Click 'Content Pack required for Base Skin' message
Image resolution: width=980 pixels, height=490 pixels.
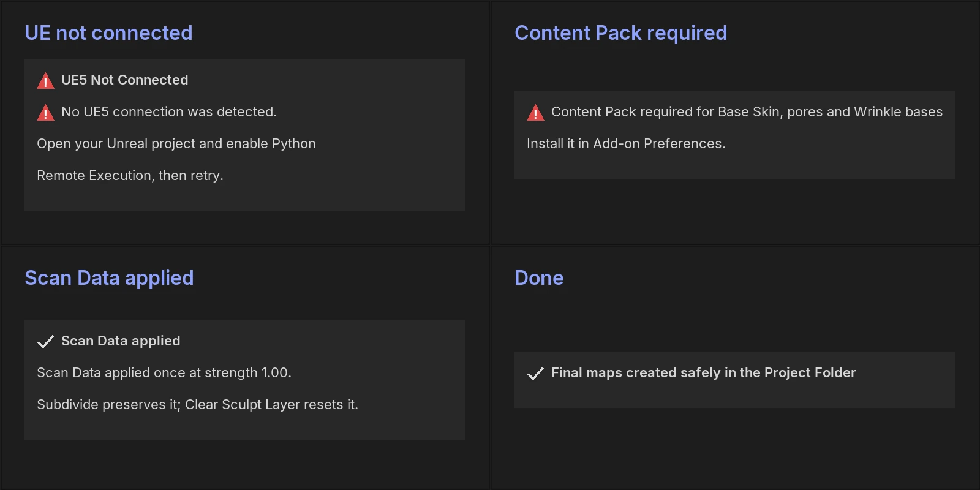(x=747, y=112)
